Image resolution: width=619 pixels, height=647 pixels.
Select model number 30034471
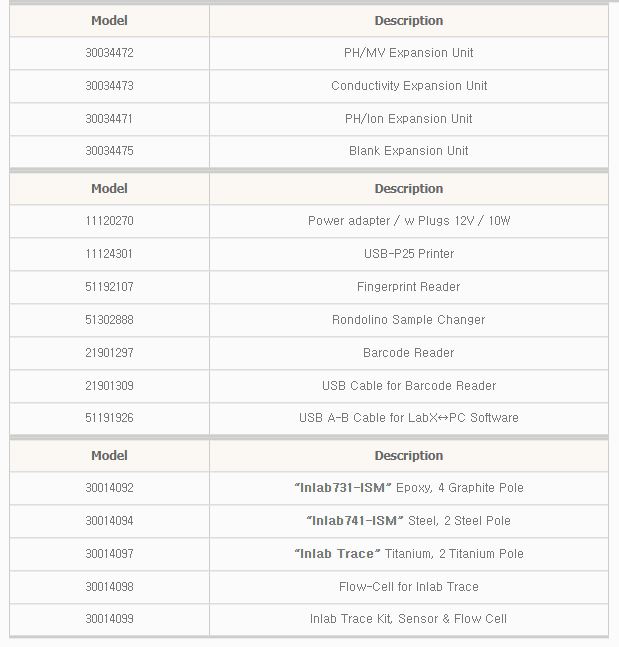(x=109, y=119)
